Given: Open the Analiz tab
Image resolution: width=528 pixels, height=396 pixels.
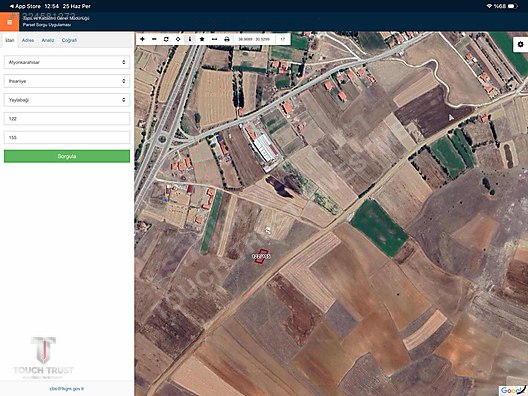Looking at the screenshot, I should click(48, 40).
